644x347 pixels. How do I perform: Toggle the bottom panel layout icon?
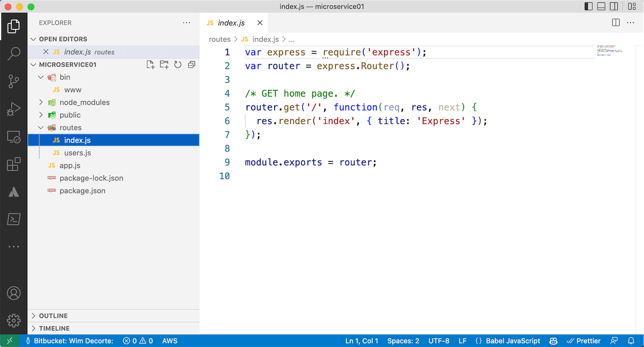point(601,6)
